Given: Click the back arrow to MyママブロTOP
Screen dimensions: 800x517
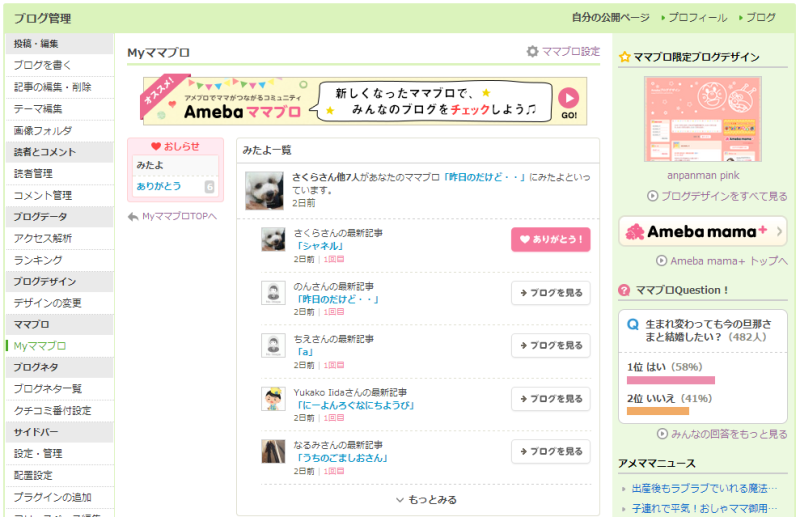Looking at the screenshot, I should 133,217.
